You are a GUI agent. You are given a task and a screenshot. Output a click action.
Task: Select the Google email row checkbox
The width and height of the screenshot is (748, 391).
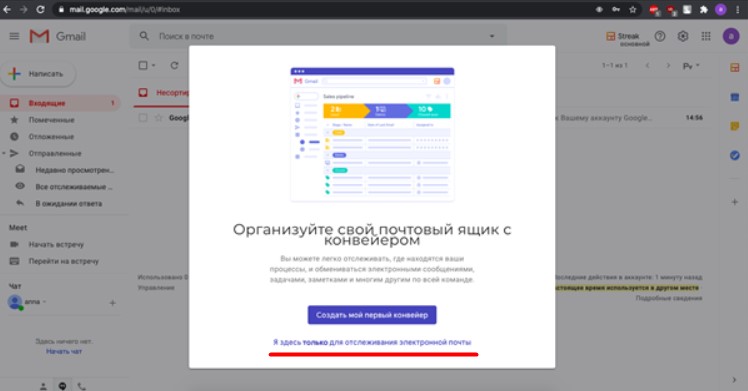point(143,117)
